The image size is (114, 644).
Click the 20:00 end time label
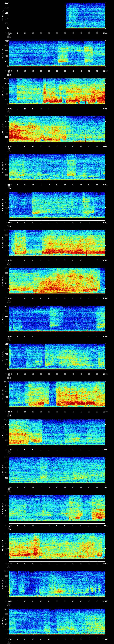tap(105, 412)
